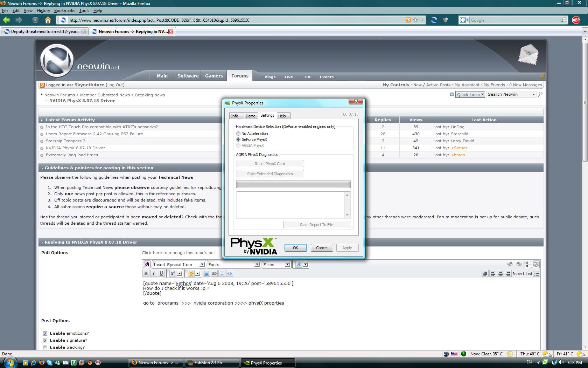Open the insert image tool
The image size is (588, 368).
click(x=206, y=274)
